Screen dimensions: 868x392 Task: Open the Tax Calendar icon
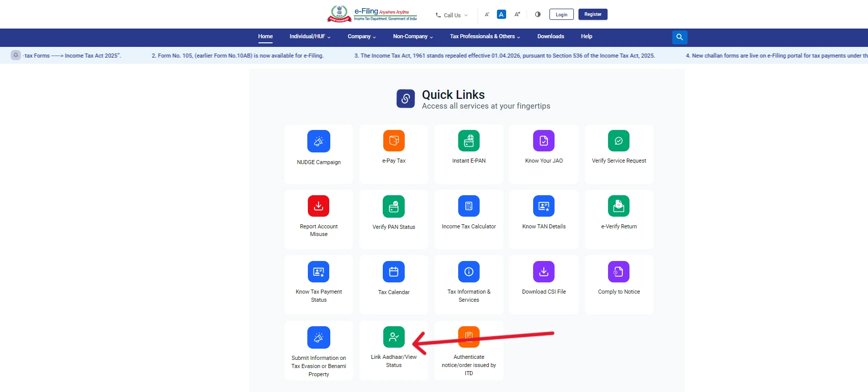pyautogui.click(x=393, y=272)
